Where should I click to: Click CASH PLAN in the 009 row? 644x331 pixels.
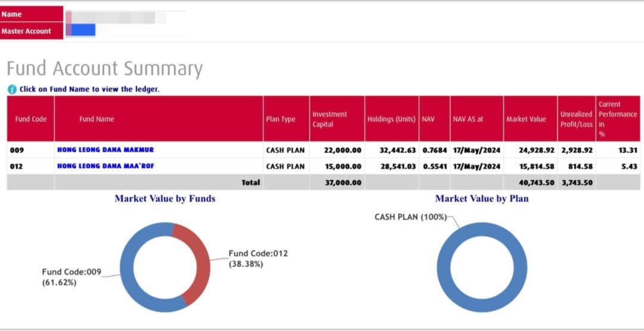(286, 150)
